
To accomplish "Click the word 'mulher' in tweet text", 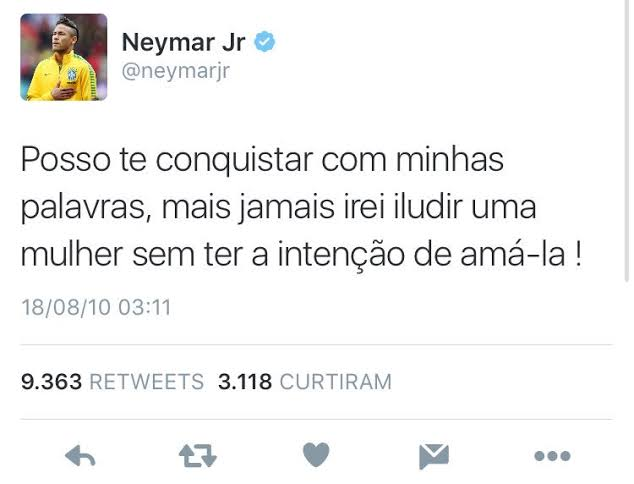I will [x=72, y=255].
